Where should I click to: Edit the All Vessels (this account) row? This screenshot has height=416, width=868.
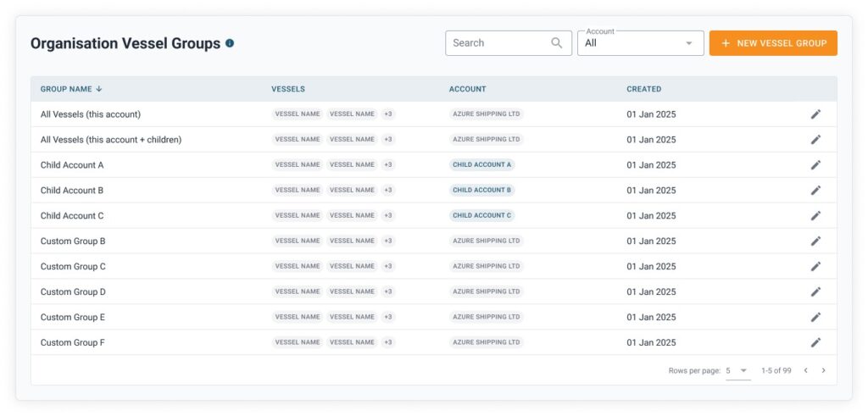click(815, 114)
